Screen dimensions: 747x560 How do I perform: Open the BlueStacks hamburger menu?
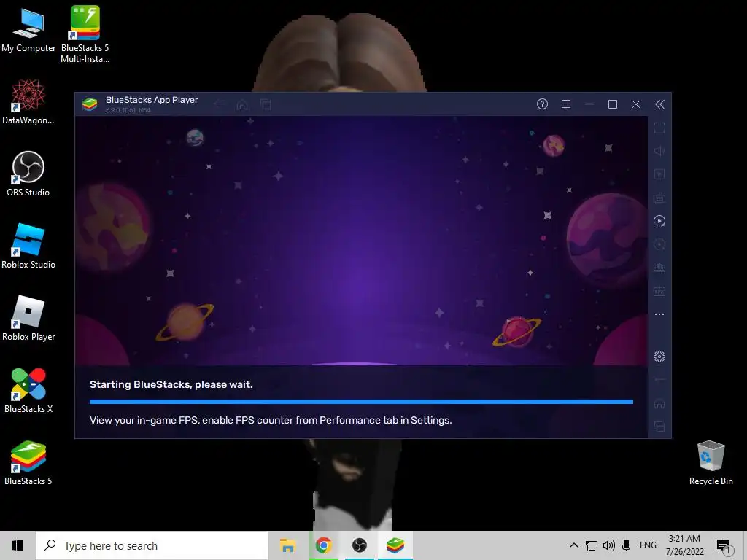[566, 104]
